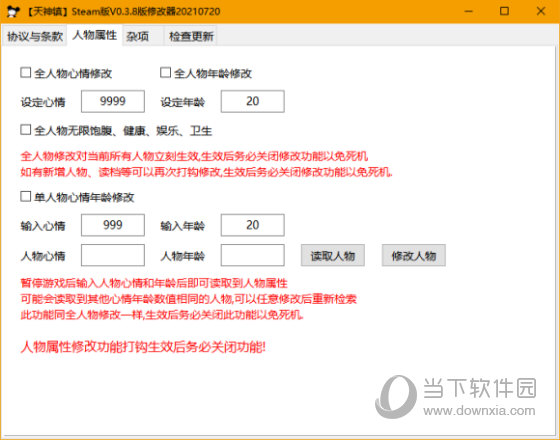Click red line starting 此功能同全人物修改一样
Viewport: 560px width, 440px height.
162,315
